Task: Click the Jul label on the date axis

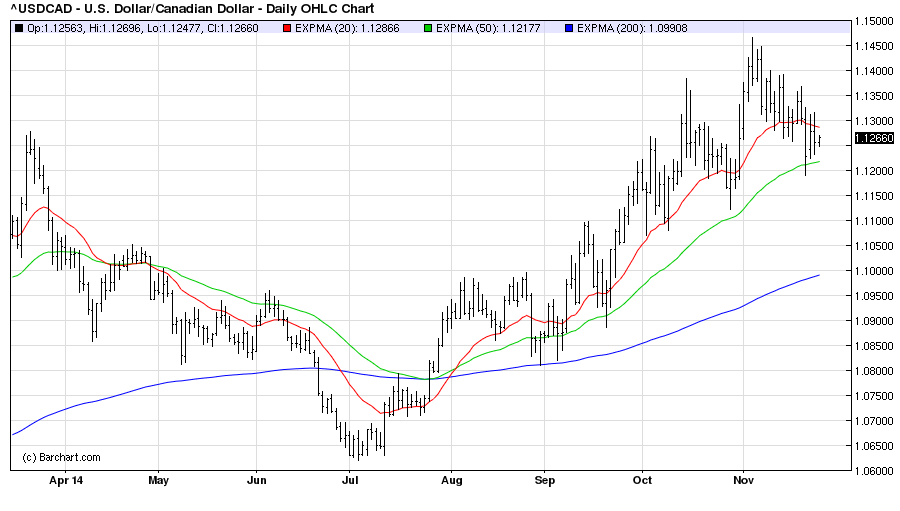Action: tap(351, 480)
